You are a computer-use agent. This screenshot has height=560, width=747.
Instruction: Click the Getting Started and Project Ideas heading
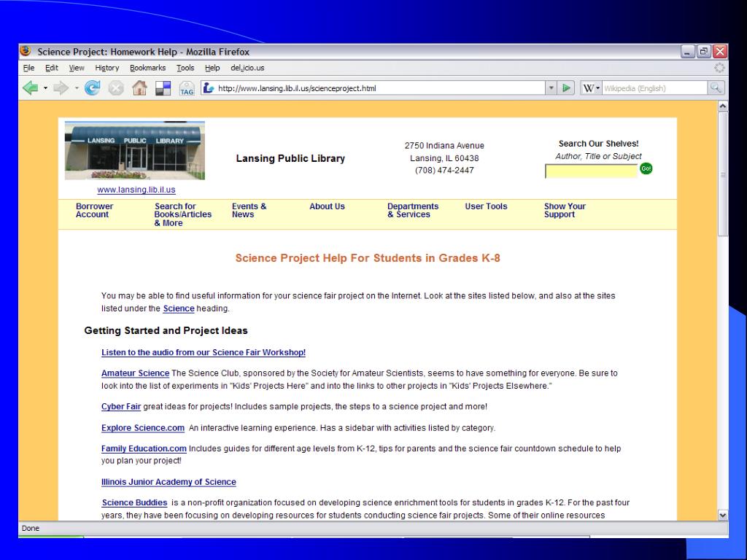coord(166,330)
